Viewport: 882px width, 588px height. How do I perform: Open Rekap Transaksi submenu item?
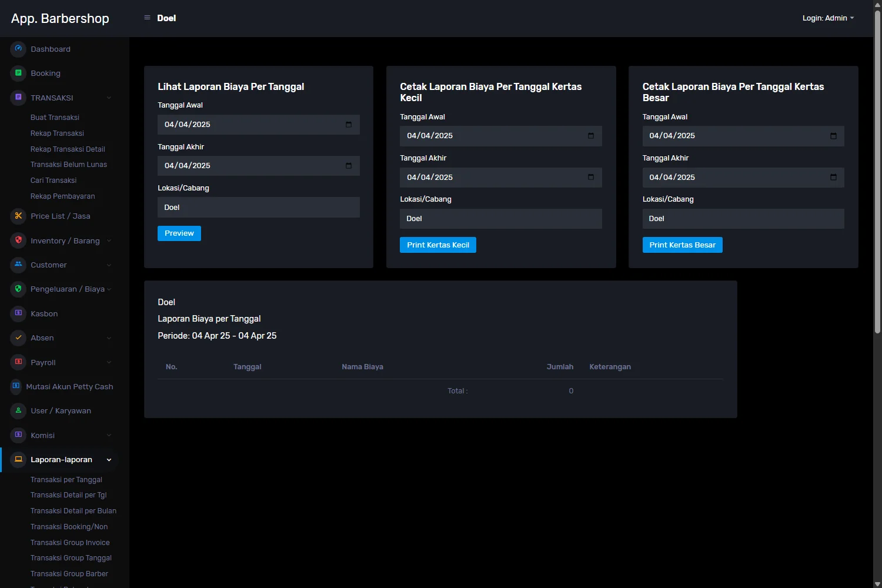pyautogui.click(x=57, y=133)
